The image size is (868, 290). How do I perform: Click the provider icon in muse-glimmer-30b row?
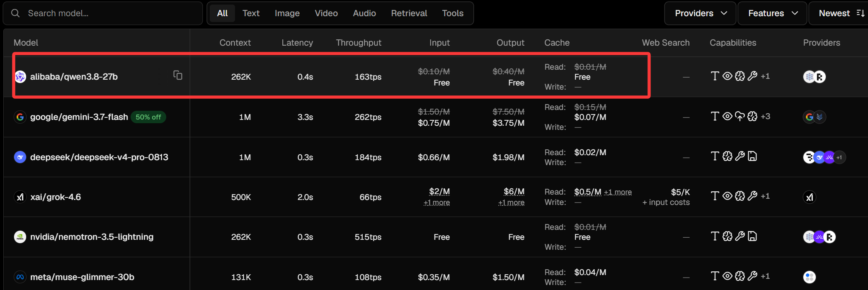[x=810, y=277]
